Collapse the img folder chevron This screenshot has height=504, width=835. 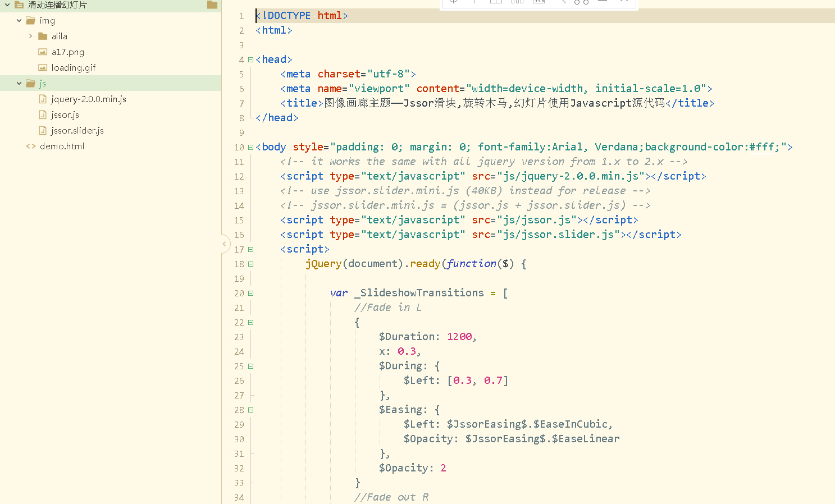coord(19,20)
